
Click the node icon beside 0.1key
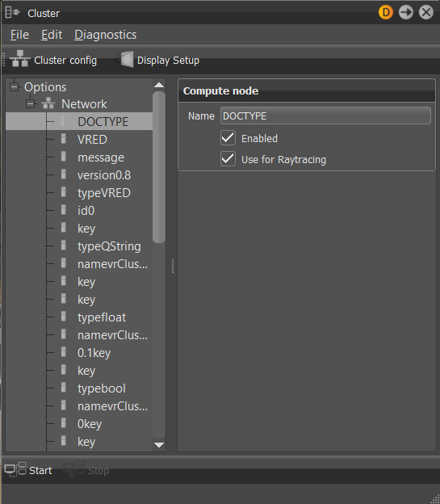click(64, 352)
